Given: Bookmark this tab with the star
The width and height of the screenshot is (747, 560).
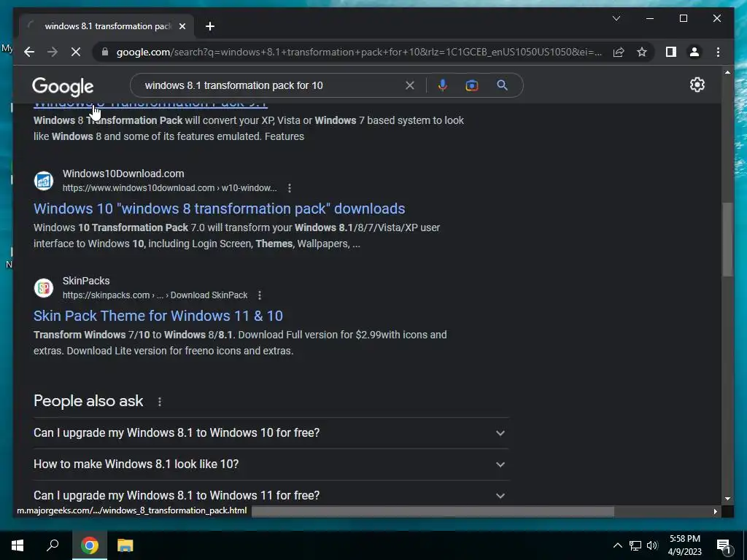Looking at the screenshot, I should point(642,52).
